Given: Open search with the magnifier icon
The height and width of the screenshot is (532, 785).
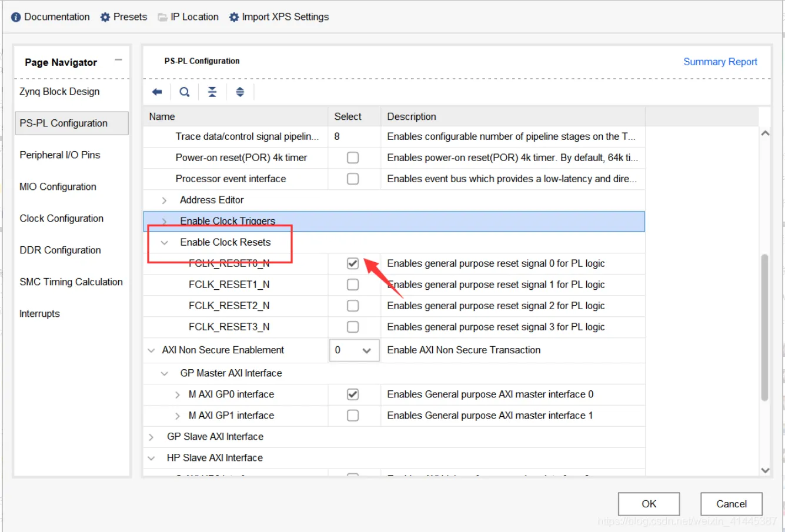Looking at the screenshot, I should (185, 92).
